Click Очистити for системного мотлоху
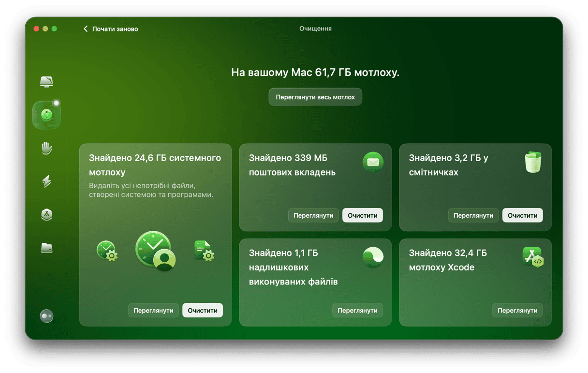588x373 pixels. (203, 310)
